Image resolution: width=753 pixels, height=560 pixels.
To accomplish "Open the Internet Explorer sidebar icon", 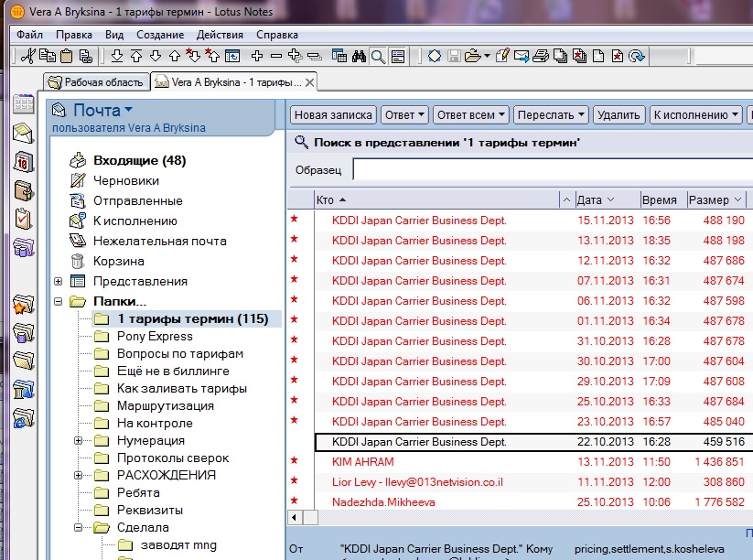I will [x=23, y=418].
